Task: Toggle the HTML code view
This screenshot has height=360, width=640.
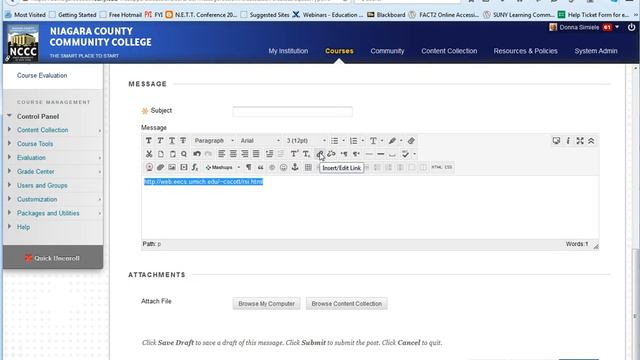Action: coord(437,167)
